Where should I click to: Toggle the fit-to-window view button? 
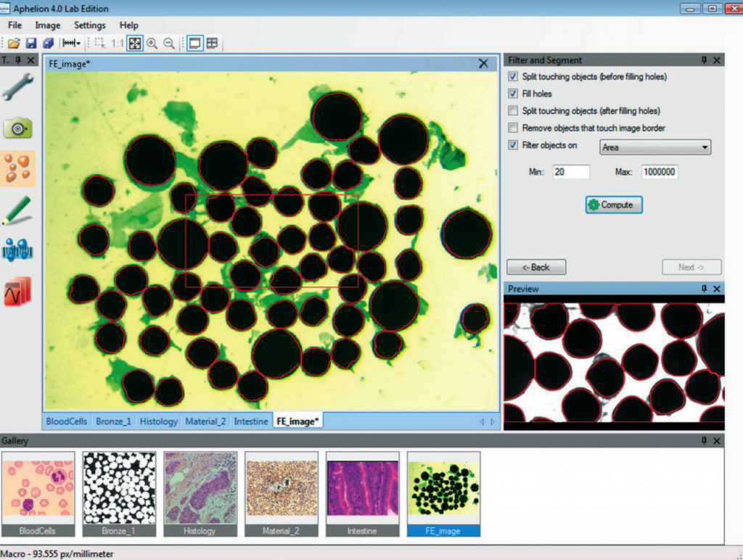tap(135, 44)
